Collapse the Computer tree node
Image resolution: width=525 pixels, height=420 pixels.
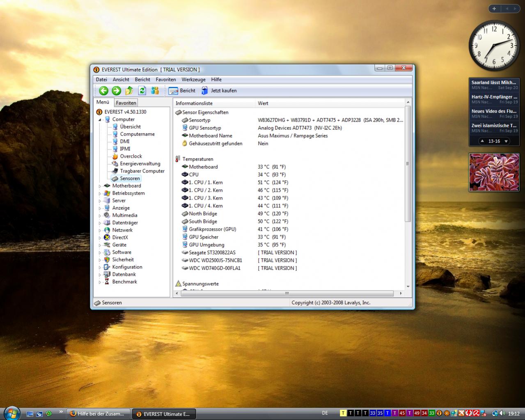pos(99,120)
